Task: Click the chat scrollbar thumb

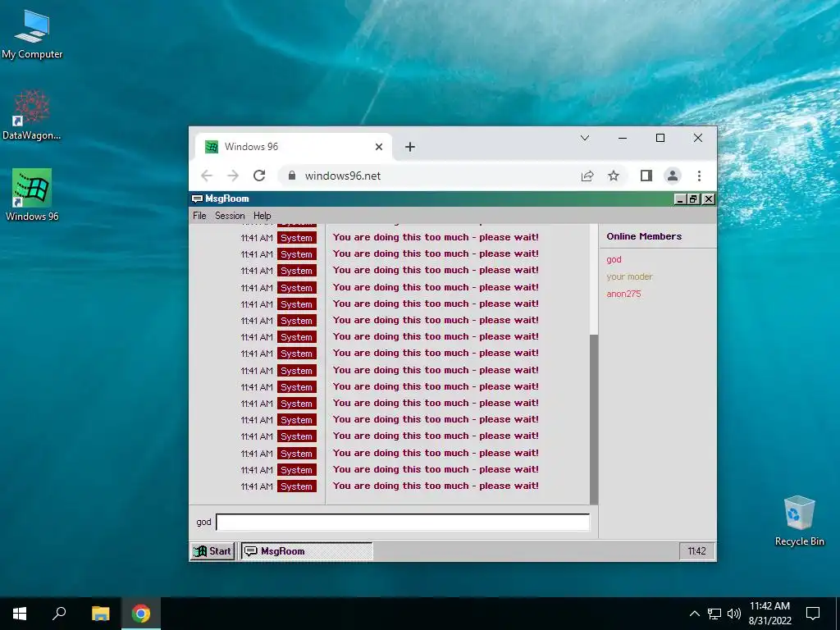Action: (594, 419)
